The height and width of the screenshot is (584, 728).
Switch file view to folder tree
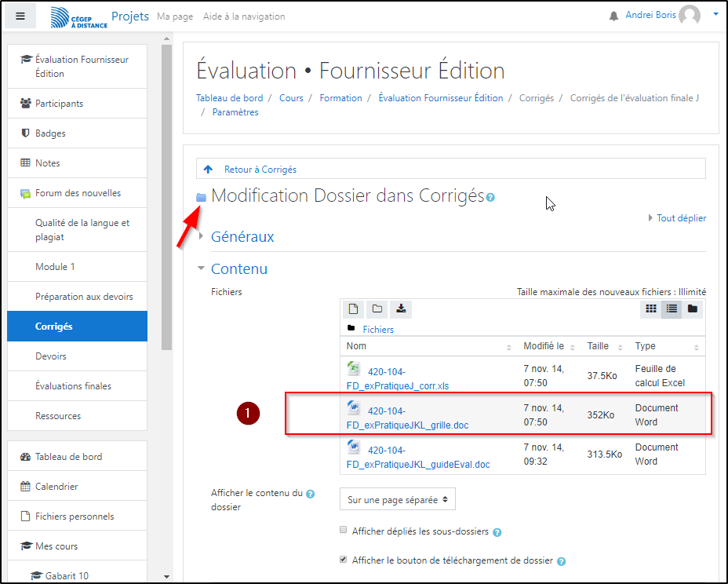(x=693, y=308)
